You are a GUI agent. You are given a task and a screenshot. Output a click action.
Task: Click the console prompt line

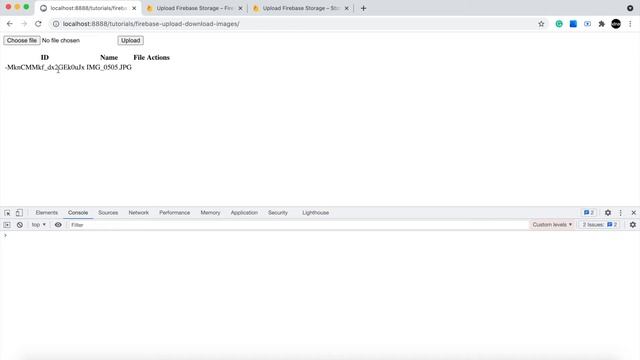(320, 236)
